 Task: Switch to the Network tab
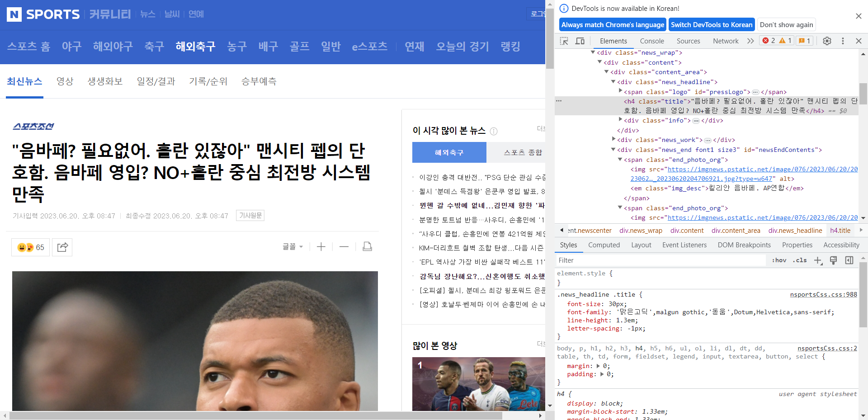726,41
